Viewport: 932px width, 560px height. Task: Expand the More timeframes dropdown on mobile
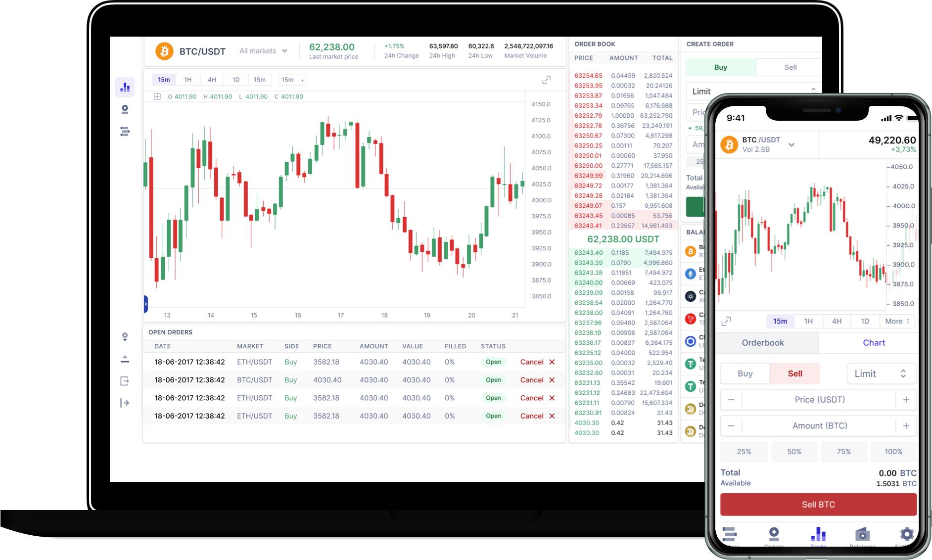click(x=897, y=322)
